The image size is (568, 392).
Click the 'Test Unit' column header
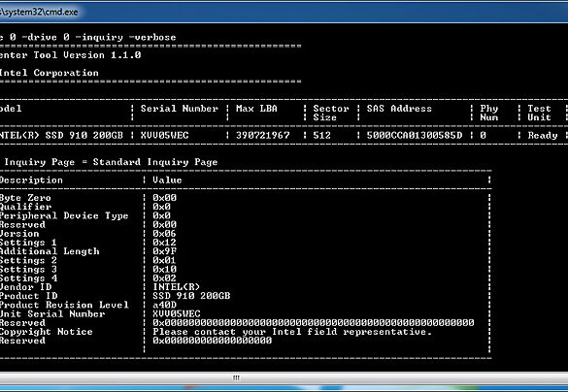click(539, 113)
